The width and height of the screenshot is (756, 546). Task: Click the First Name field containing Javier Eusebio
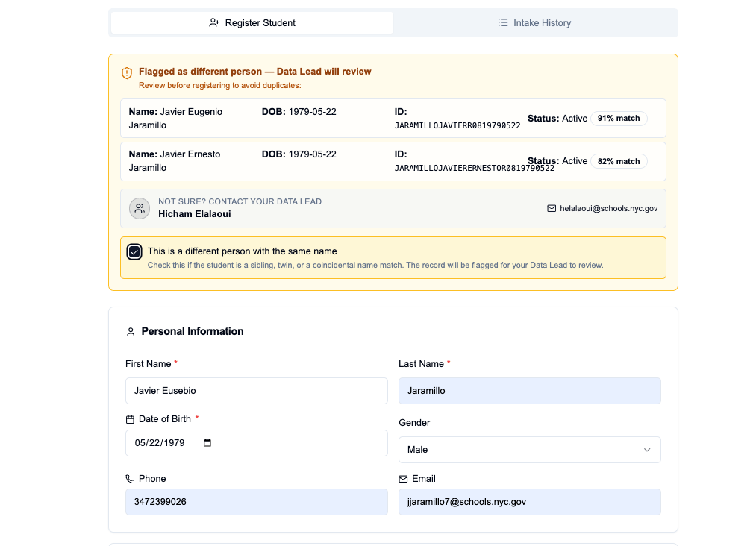pos(257,391)
